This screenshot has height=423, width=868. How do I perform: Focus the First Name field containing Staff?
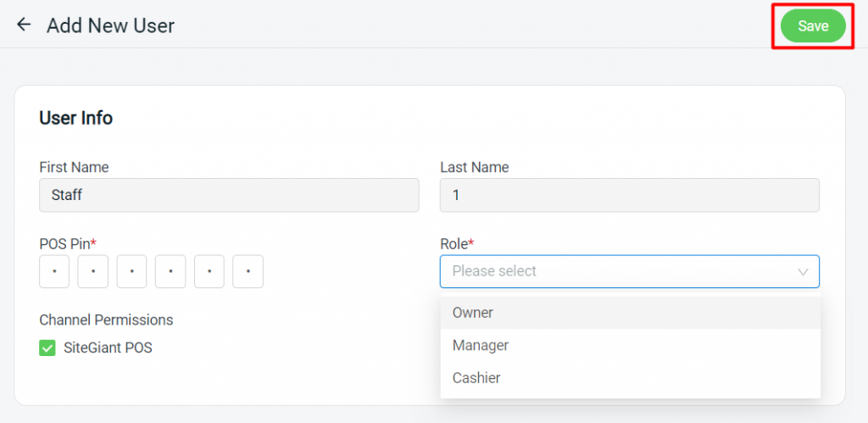tap(229, 195)
